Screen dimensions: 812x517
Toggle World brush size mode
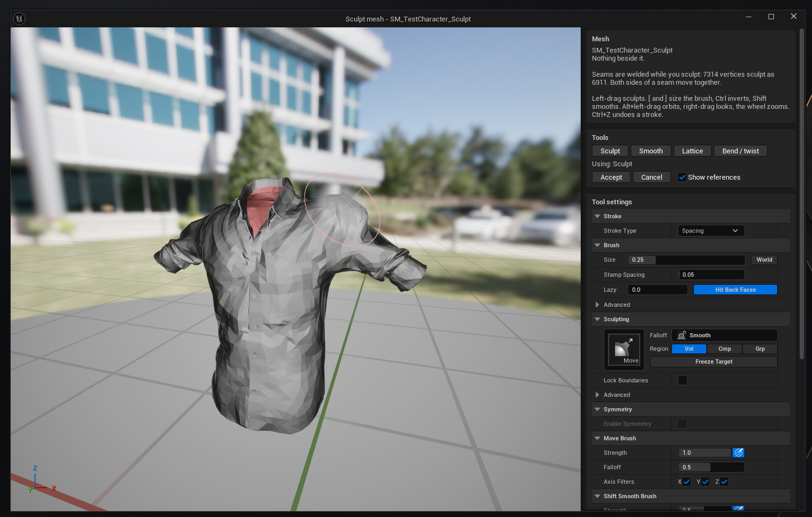point(764,260)
